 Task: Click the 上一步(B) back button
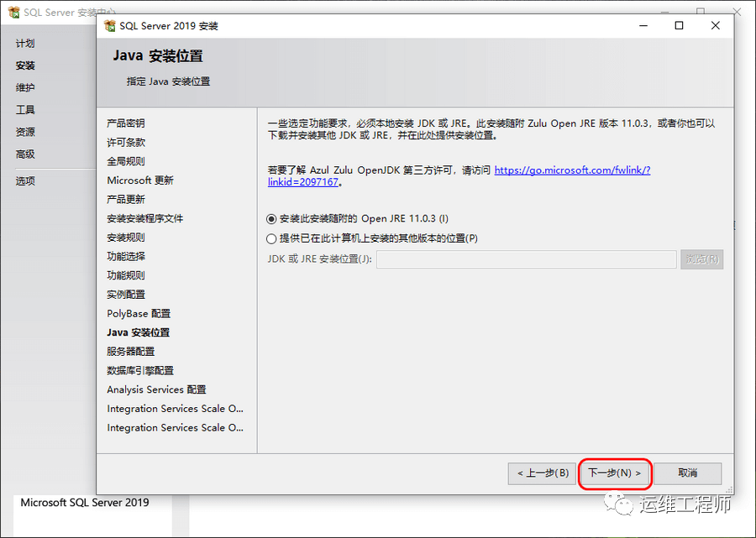pyautogui.click(x=543, y=473)
